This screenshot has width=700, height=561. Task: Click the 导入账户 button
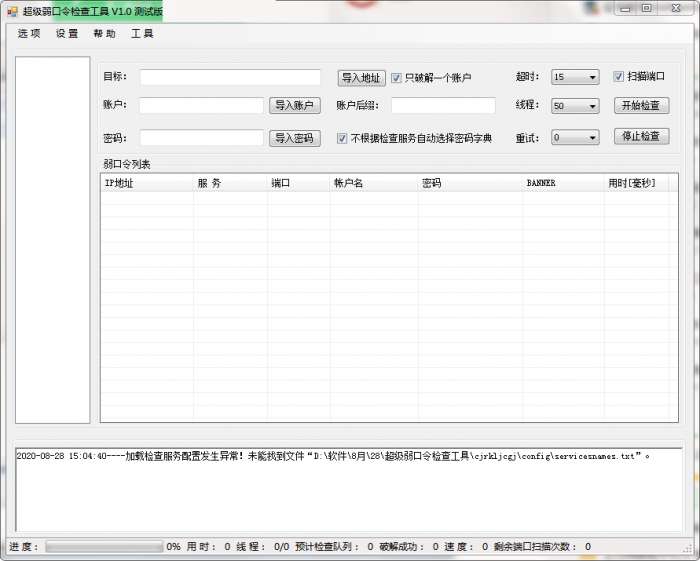294,106
